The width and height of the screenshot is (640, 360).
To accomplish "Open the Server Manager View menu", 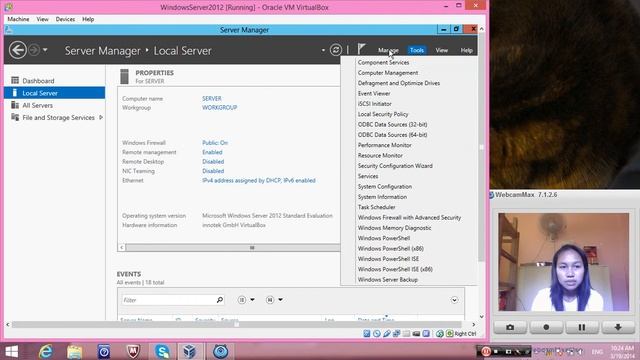I will 441,50.
